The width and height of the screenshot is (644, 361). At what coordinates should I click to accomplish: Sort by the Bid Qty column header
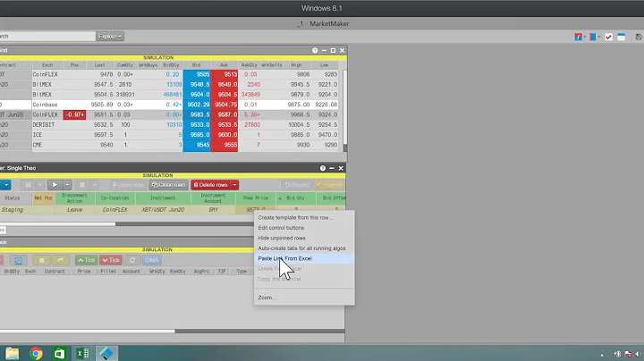296,198
